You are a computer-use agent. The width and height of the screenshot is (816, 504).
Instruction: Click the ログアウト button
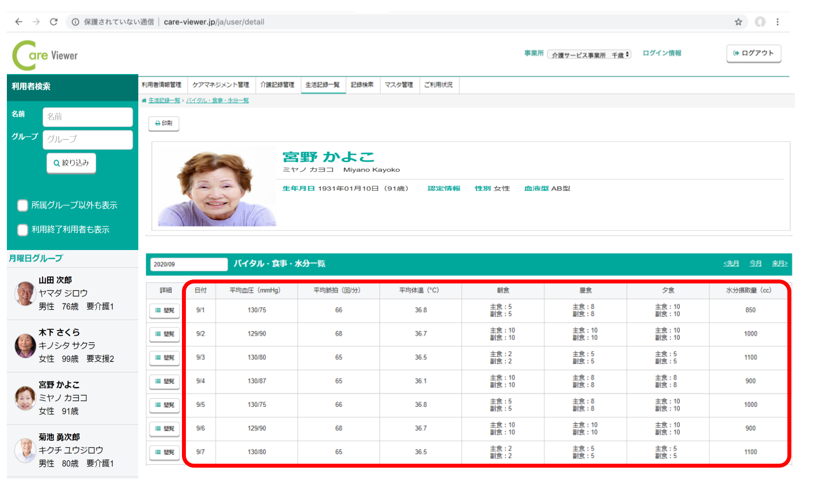click(753, 53)
